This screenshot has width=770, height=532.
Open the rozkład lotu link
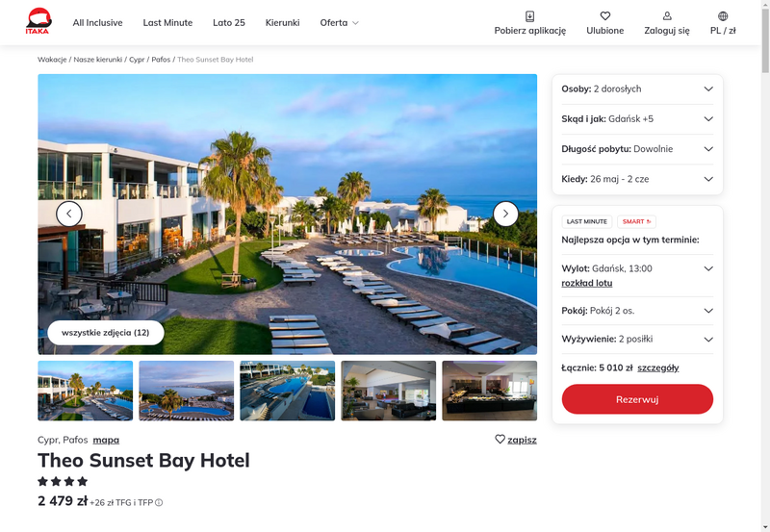click(x=586, y=283)
